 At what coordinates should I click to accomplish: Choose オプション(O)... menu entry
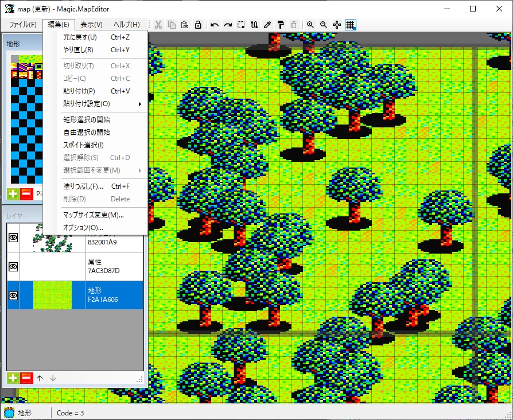coord(95,228)
